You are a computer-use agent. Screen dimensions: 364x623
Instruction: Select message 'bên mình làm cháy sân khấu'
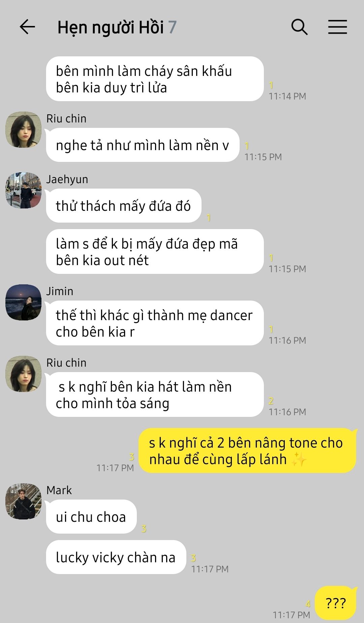coord(155,79)
